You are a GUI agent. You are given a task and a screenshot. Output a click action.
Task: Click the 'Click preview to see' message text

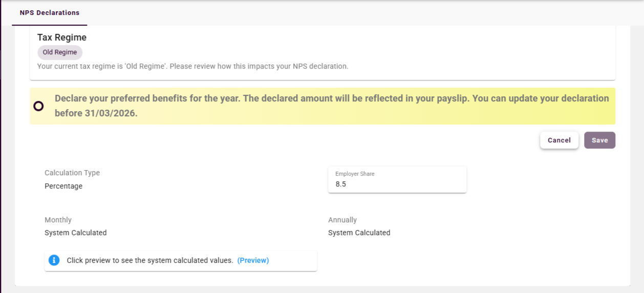tap(150, 260)
